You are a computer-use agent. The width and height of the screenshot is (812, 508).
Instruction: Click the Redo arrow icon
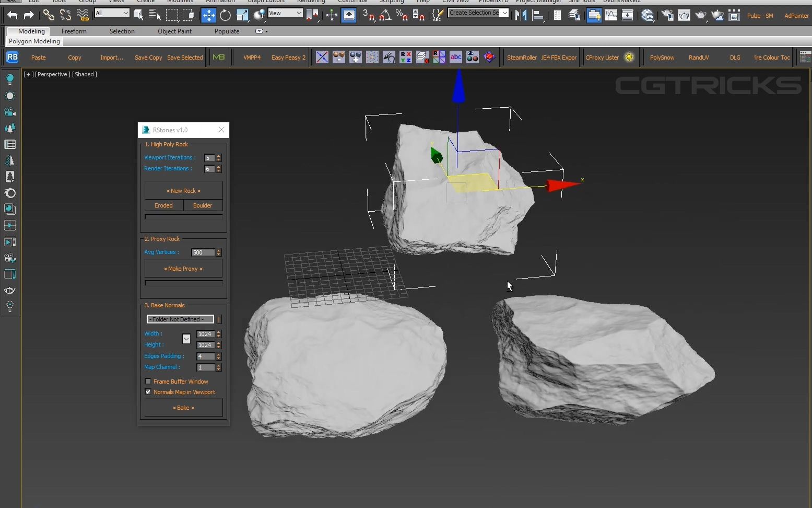tap(29, 15)
